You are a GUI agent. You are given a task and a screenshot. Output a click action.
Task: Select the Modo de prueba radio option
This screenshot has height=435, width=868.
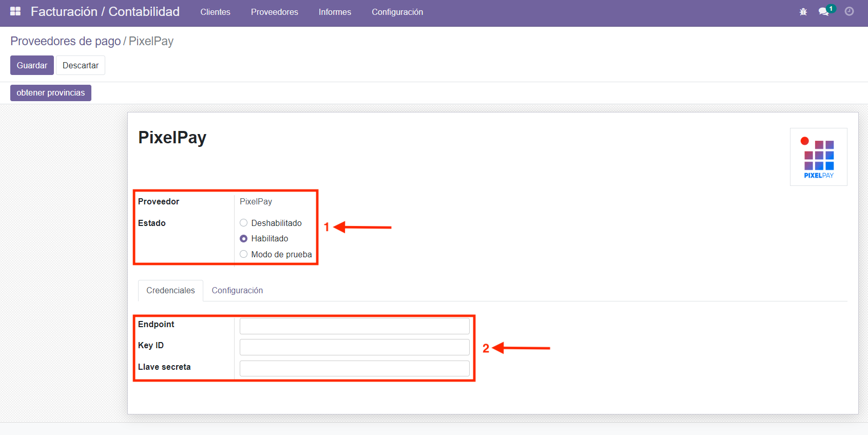244,254
